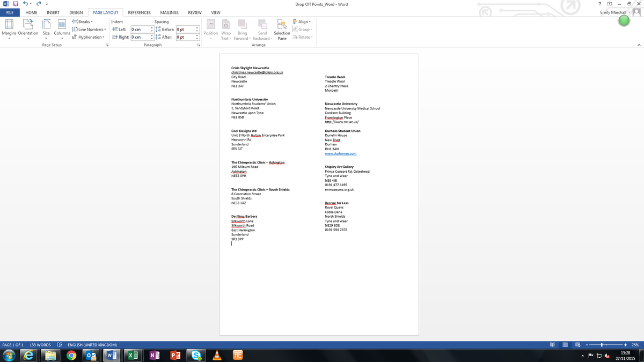
Task: Click the christmas.newcastle@crisis.org.uk email link
Action: click(257, 72)
